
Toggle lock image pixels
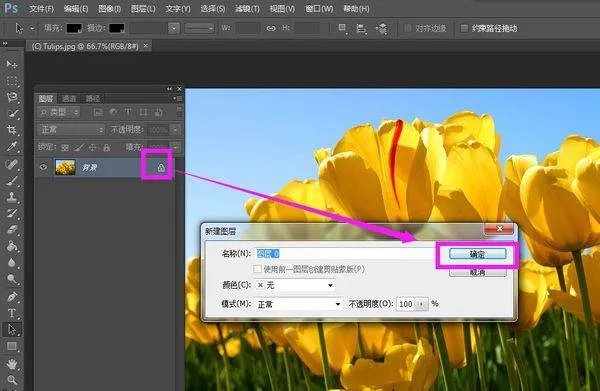[x=79, y=147]
